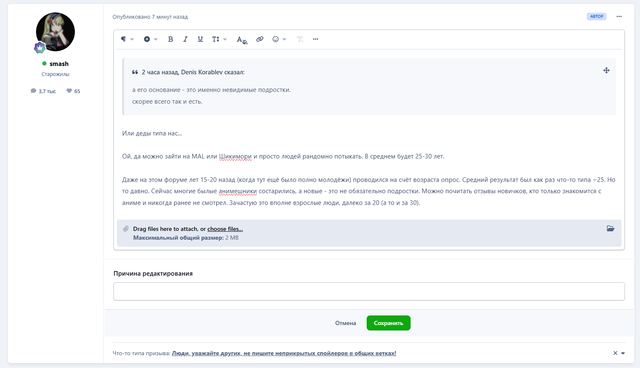
Task: Click the Старожилы member group label
Action: tap(56, 74)
